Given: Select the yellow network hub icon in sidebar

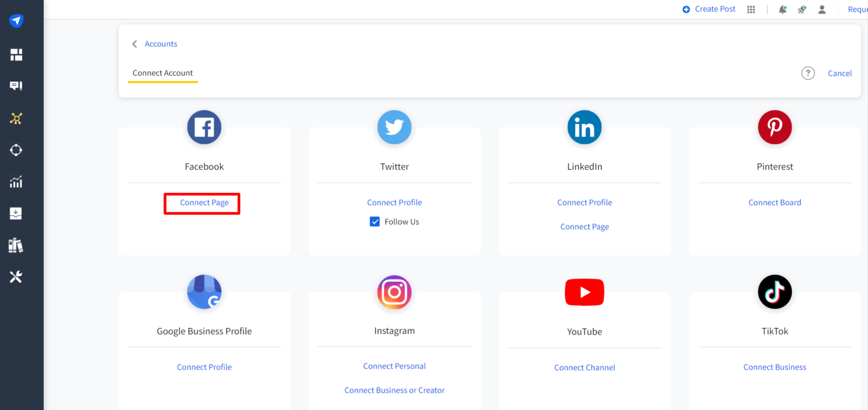Looking at the screenshot, I should (16, 118).
